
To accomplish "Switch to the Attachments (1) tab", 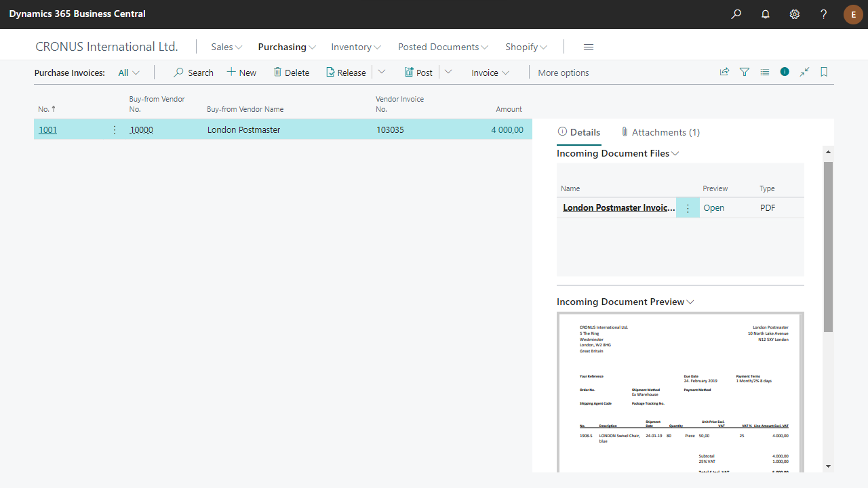I will (x=660, y=132).
